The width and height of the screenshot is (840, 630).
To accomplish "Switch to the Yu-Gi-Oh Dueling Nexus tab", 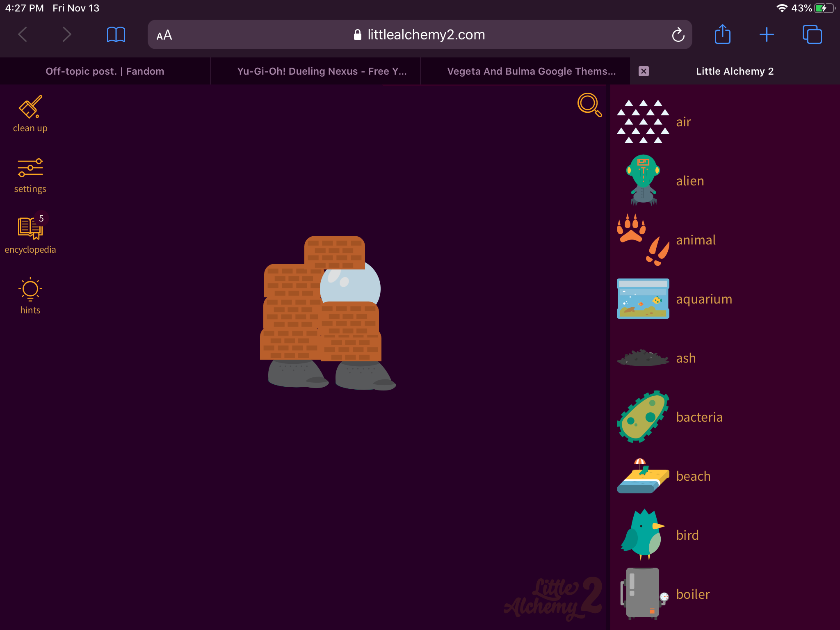I will click(322, 71).
